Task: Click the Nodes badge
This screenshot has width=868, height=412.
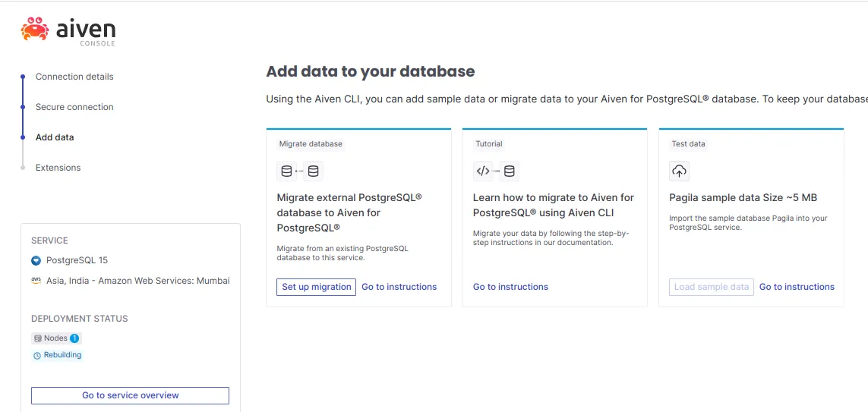Action: point(56,338)
